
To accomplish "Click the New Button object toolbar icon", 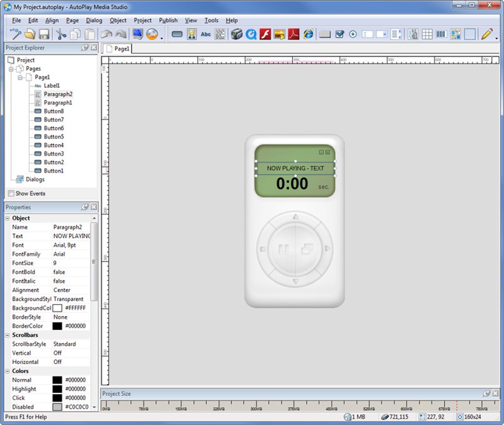I will point(177,34).
